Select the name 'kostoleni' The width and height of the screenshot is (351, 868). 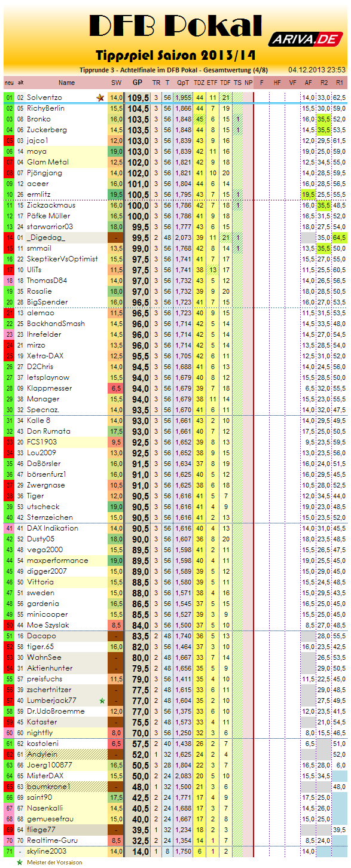pyautogui.click(x=42, y=744)
